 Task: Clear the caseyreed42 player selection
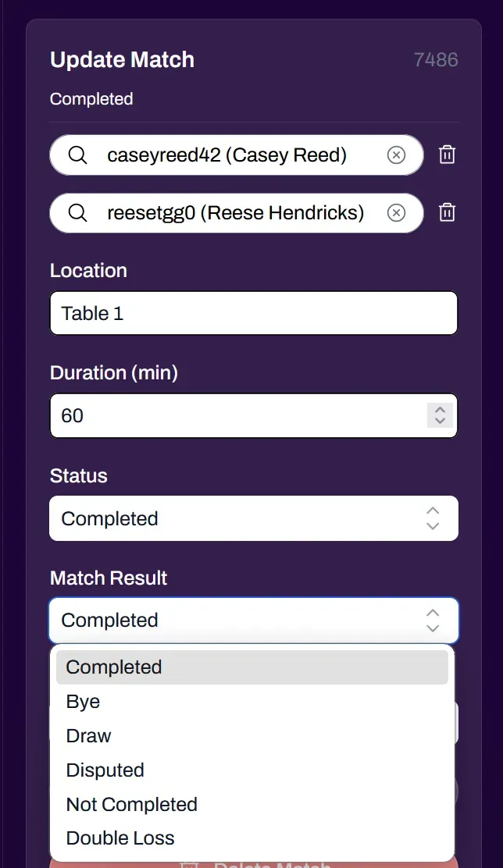coord(397,155)
